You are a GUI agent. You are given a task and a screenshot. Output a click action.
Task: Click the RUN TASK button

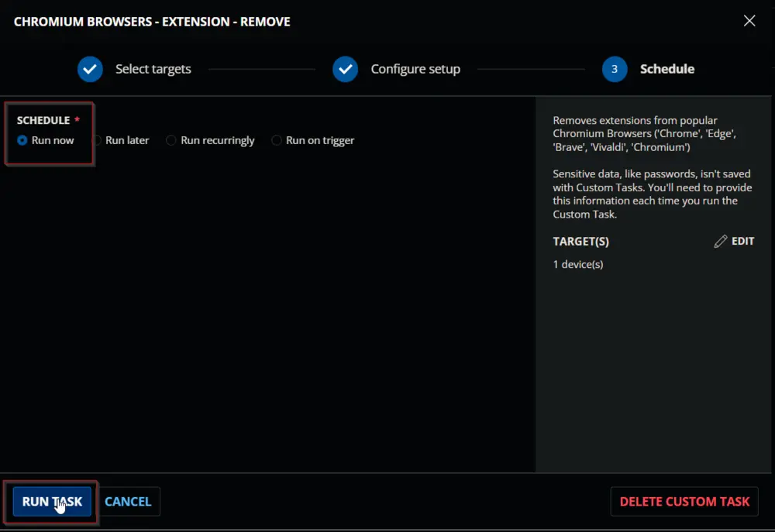(52, 501)
